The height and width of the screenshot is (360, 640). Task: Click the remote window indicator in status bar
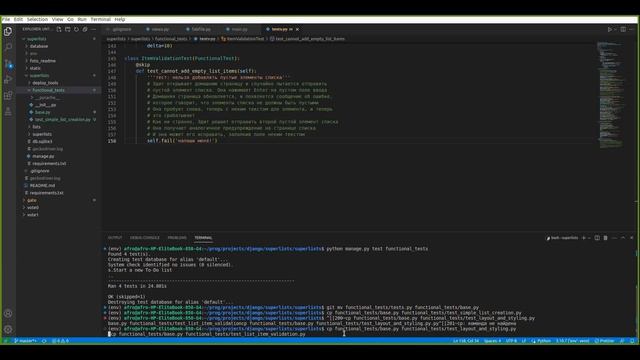click(6, 340)
